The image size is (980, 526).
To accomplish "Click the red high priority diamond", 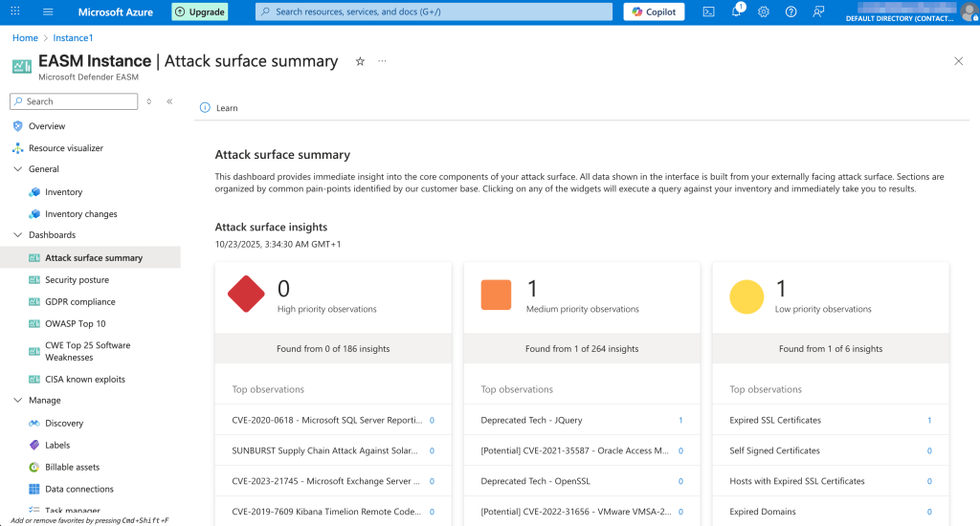I will tap(246, 294).
